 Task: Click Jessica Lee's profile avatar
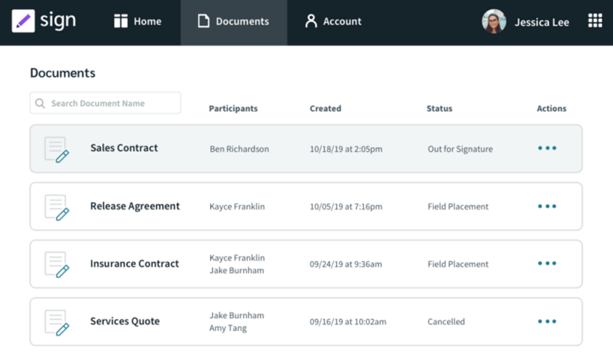click(494, 22)
